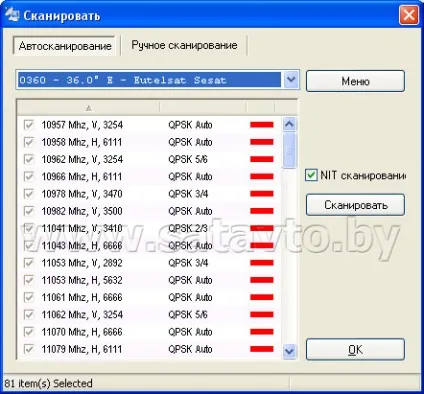
Task: Expand the satellite list dropdown arrow
Action: [291, 80]
